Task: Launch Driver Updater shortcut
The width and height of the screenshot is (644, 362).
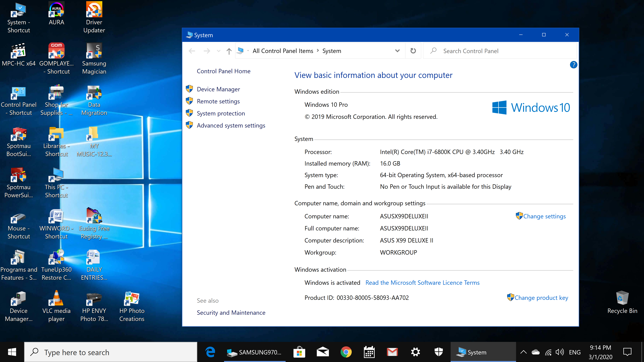Action: click(x=94, y=11)
